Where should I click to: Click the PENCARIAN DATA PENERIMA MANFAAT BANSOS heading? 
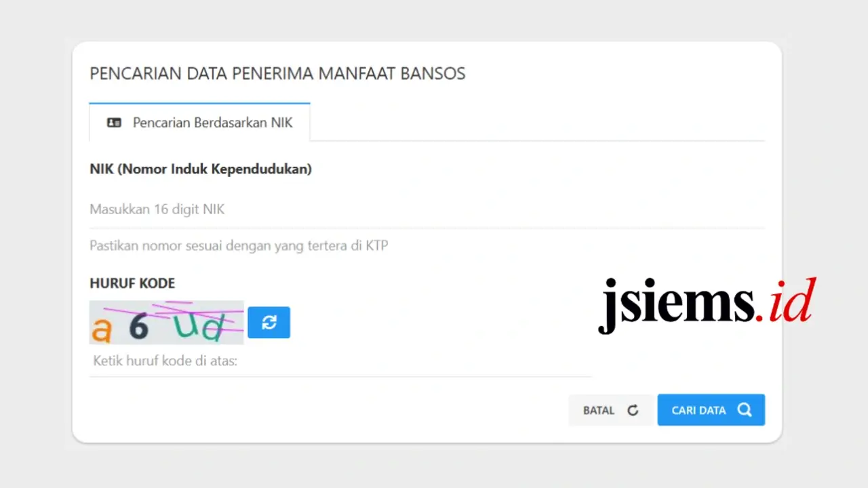pos(278,74)
